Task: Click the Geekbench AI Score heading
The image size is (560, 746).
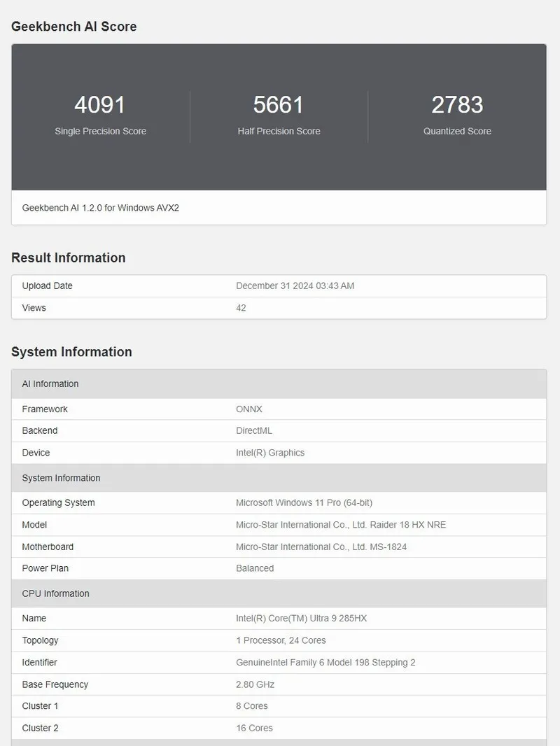Action: tap(73, 27)
